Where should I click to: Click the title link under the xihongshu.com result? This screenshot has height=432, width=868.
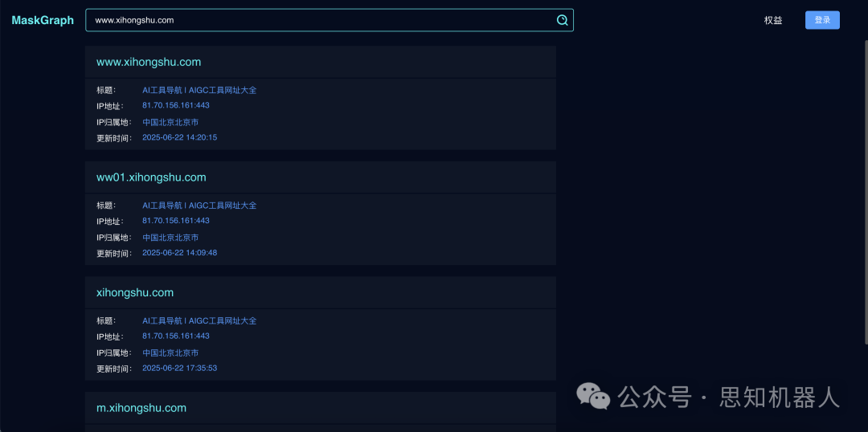coord(199,321)
